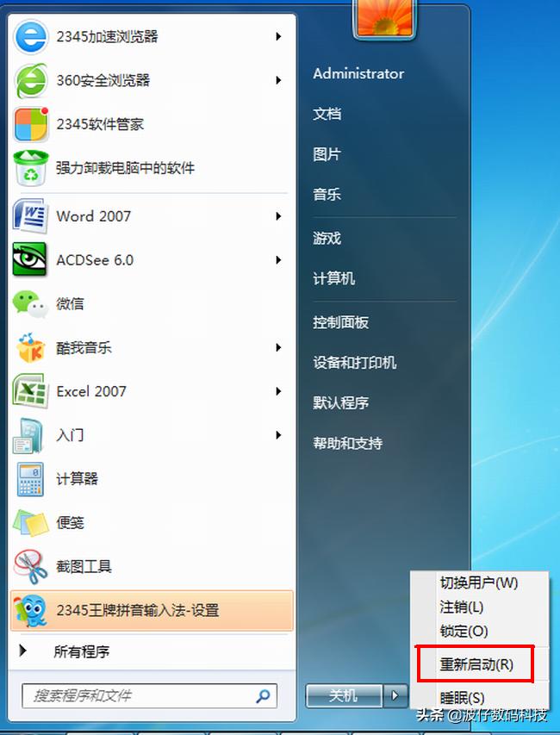560x735 pixels.
Task: Open 设备和打印机 devices and printers
Action: point(355,363)
